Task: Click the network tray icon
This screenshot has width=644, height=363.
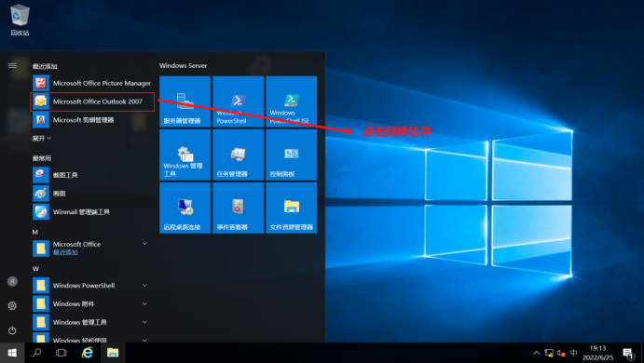Action: coord(549,353)
